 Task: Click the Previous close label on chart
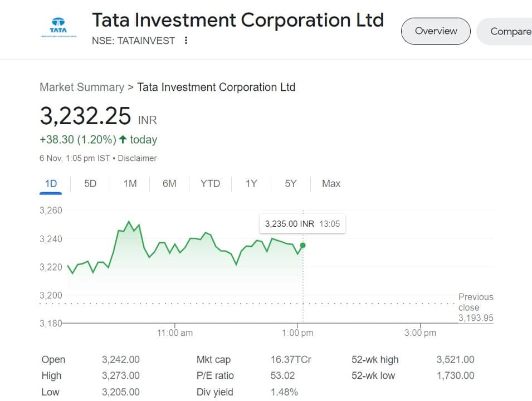[476, 302]
